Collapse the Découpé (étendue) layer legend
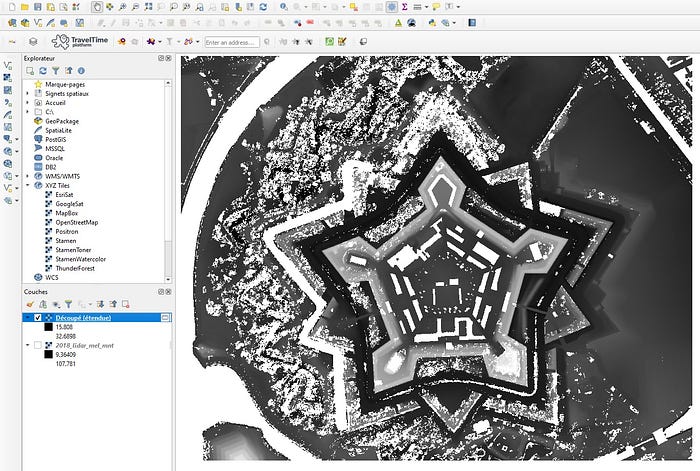This screenshot has height=471, width=700. (28, 317)
